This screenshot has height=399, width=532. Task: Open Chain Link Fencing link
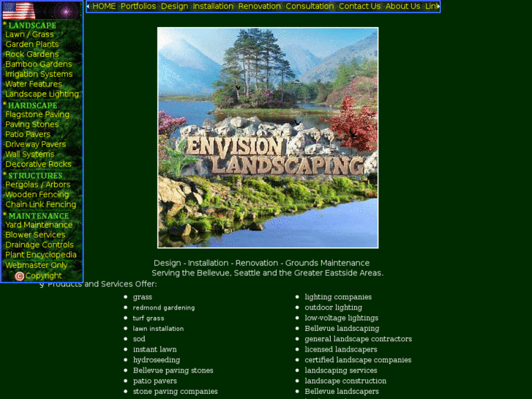coord(40,204)
